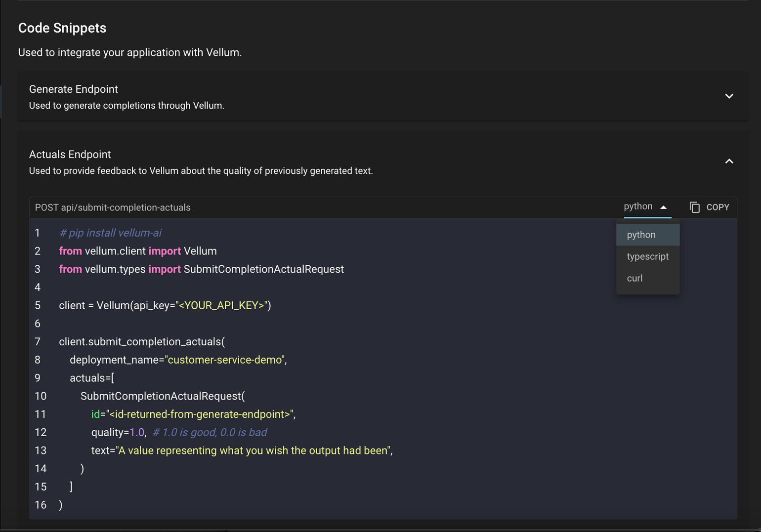Click the 'from vellum.client import Vellum' line
761x532 pixels.
click(x=138, y=251)
